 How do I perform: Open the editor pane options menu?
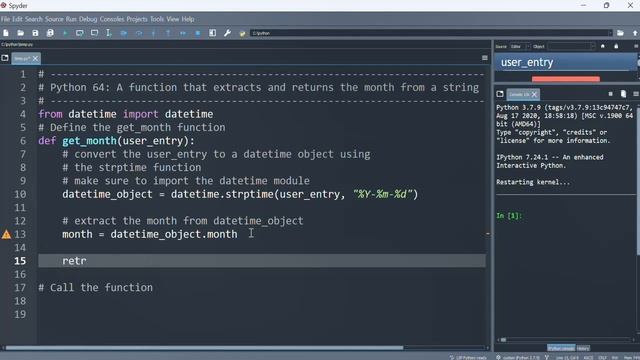point(484,58)
